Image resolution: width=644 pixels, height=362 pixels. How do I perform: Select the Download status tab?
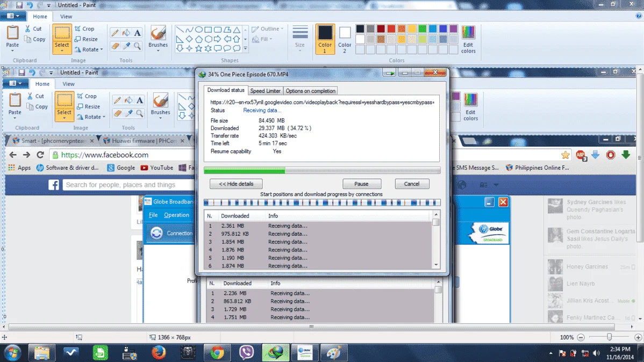point(225,90)
